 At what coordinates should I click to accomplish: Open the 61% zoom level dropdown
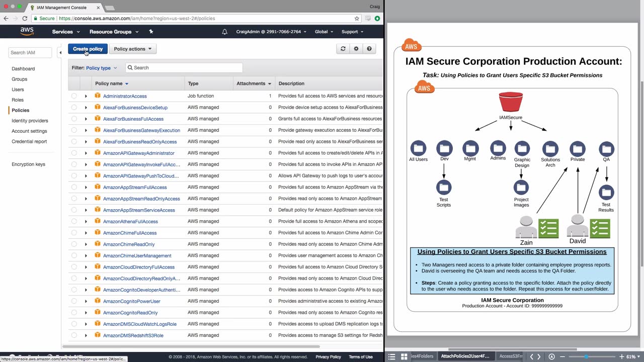pos(634,356)
